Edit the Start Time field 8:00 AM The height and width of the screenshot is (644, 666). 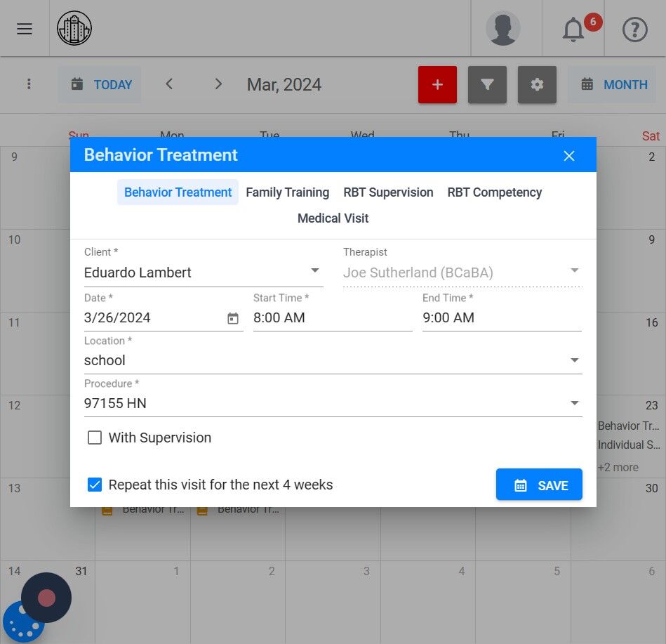[x=333, y=318]
